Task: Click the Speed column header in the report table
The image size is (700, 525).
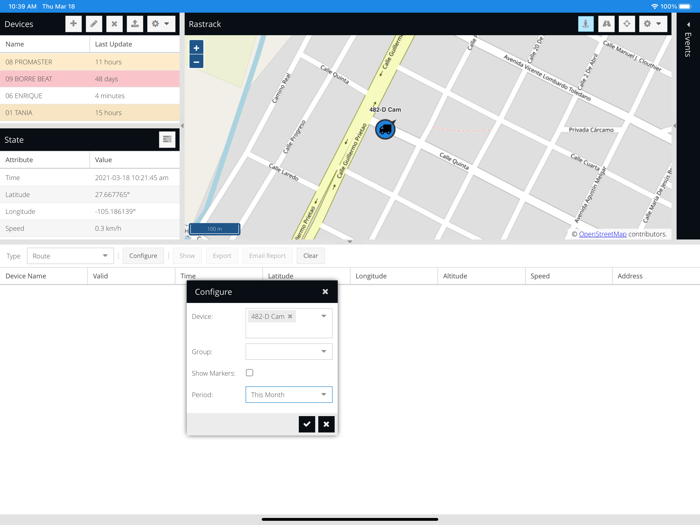Action: (x=569, y=276)
